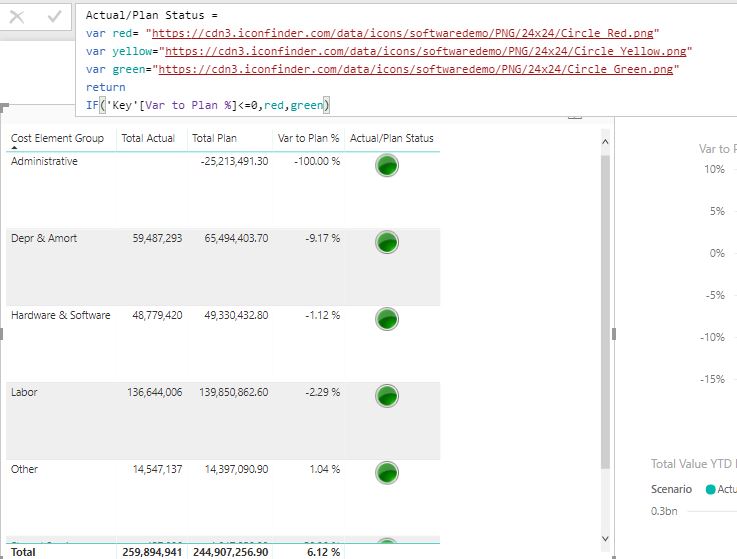Sort by Total Actual column header

pyautogui.click(x=148, y=138)
